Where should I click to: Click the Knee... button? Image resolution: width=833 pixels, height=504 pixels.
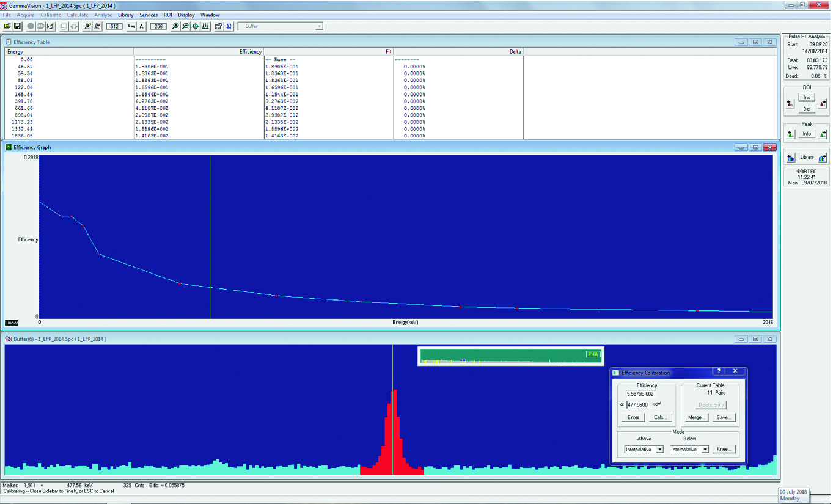tap(724, 450)
